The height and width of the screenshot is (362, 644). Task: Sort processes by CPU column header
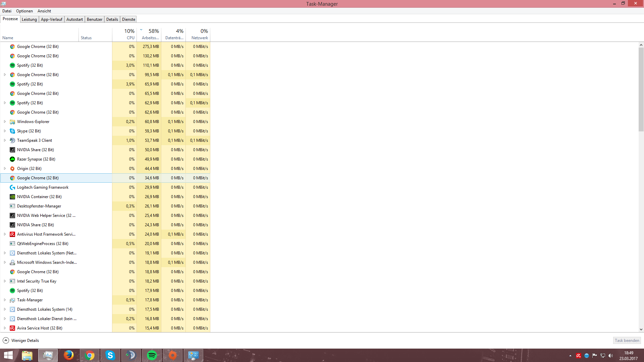124,34
